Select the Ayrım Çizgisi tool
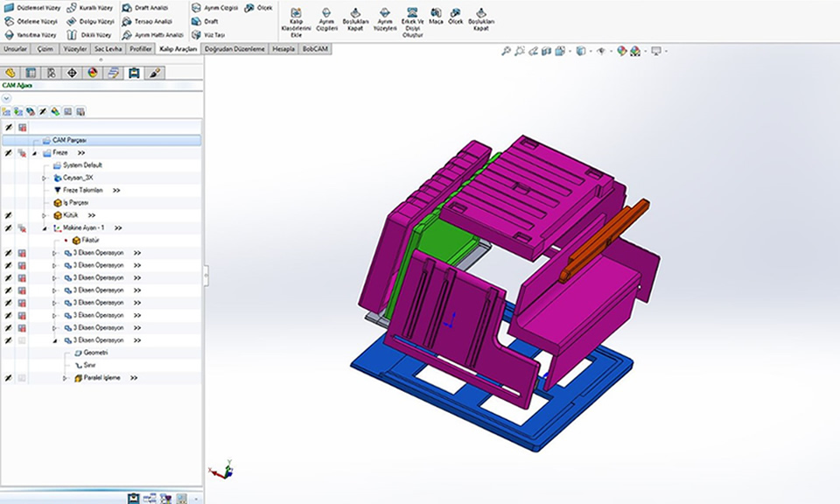840x504 pixels. coord(215,8)
